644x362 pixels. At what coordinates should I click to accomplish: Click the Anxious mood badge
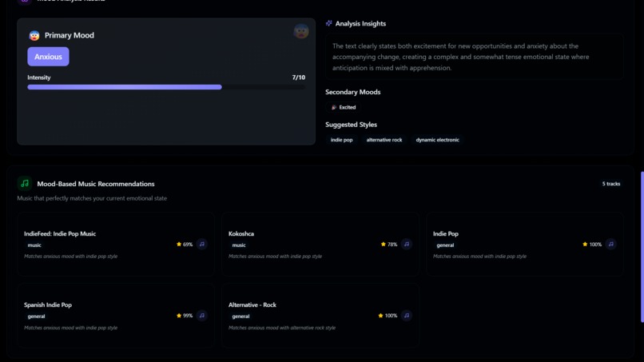(48, 57)
